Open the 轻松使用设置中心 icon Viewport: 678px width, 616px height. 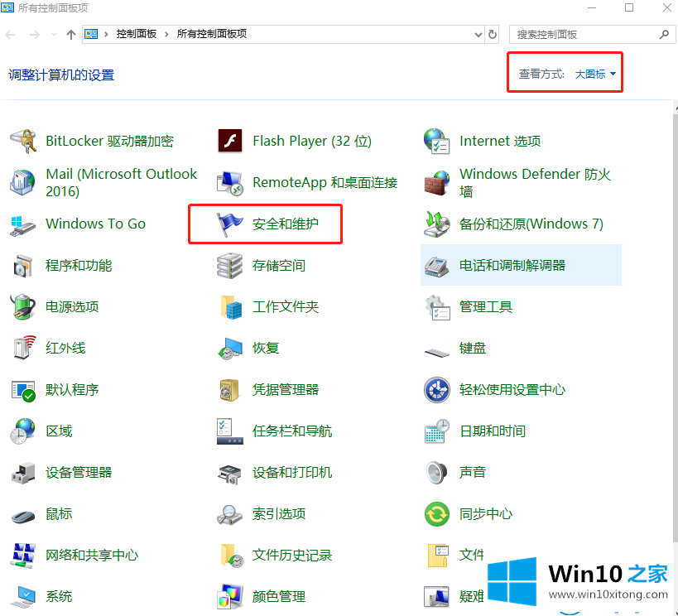pos(437,390)
